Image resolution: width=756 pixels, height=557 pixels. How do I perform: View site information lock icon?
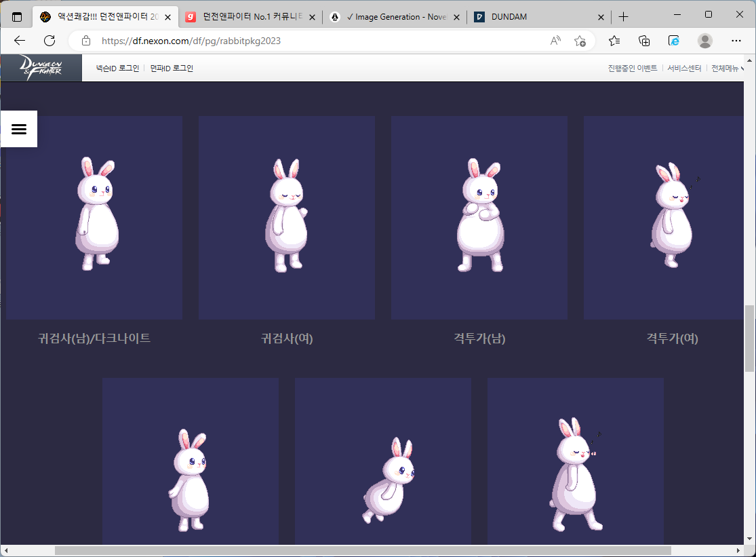coord(86,41)
